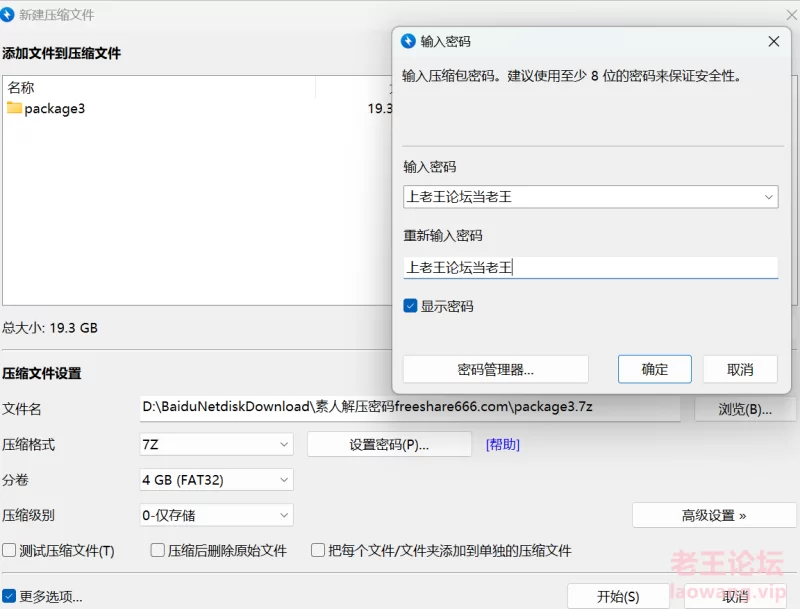800x609 pixels.
Task: Click the 设置密码(P)... button
Action: click(389, 445)
